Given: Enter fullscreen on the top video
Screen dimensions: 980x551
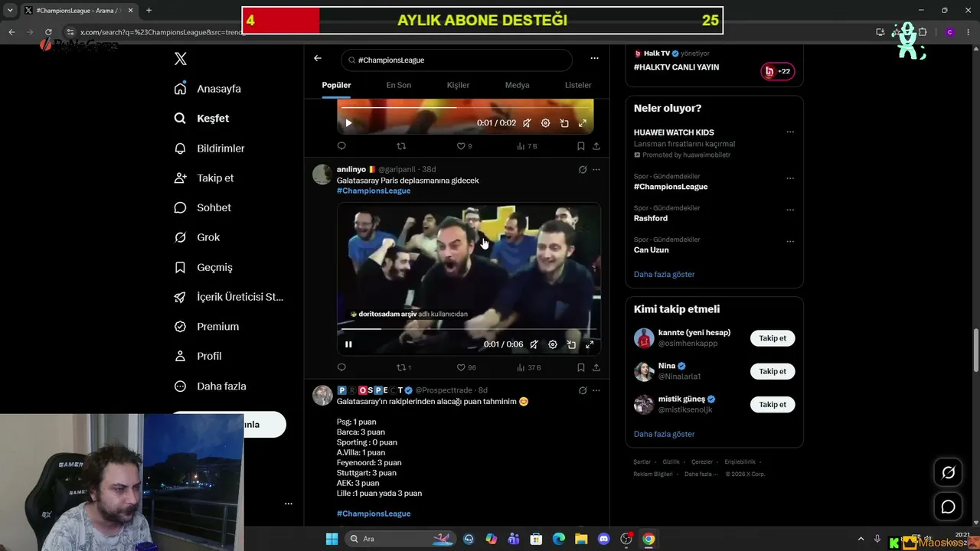Looking at the screenshot, I should pos(583,122).
